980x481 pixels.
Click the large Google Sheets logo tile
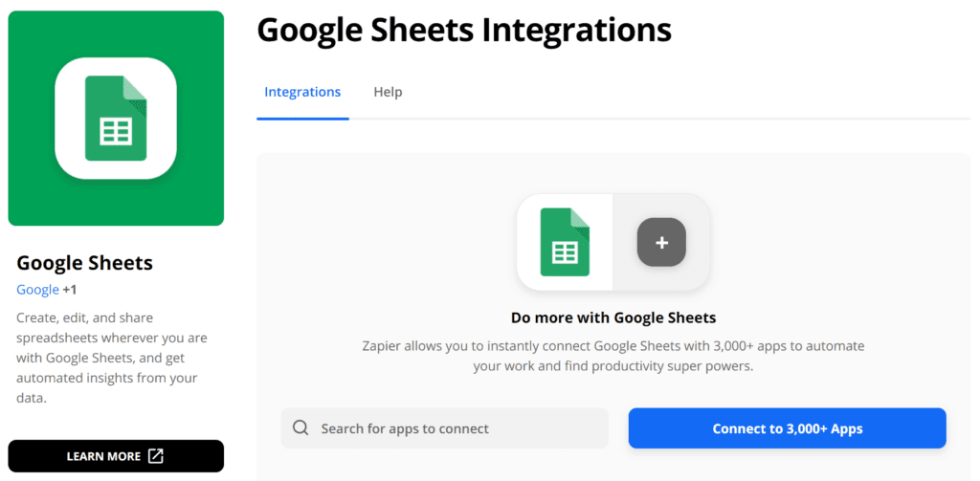116,118
